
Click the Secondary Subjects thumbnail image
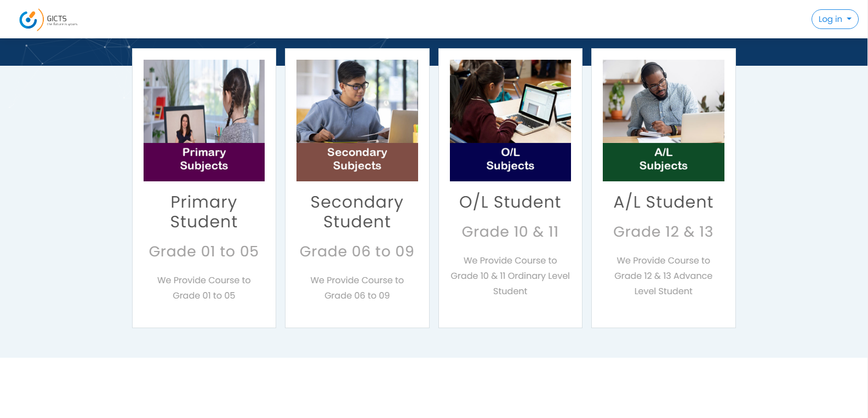(x=357, y=101)
